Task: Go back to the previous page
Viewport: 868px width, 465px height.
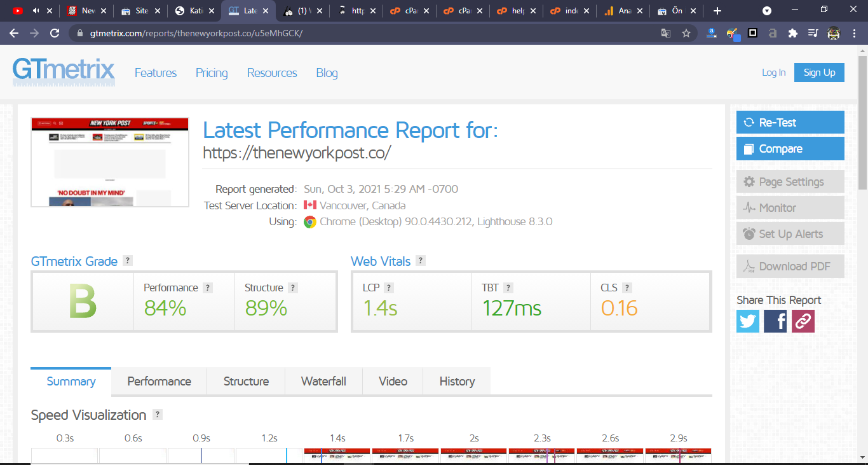Action: click(14, 33)
